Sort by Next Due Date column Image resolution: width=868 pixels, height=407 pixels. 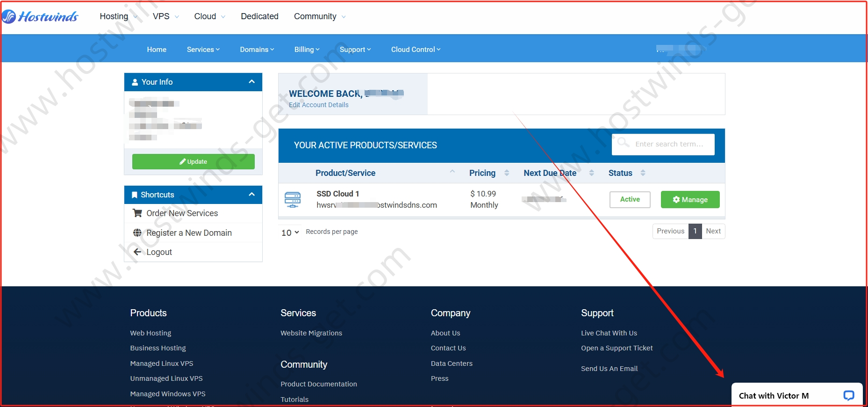pyautogui.click(x=591, y=173)
